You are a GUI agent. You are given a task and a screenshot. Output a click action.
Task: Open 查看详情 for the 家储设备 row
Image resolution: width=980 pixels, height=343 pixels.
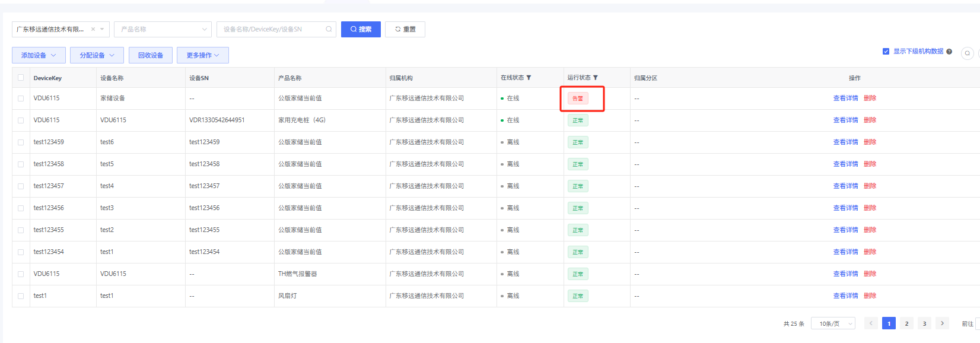coord(845,99)
